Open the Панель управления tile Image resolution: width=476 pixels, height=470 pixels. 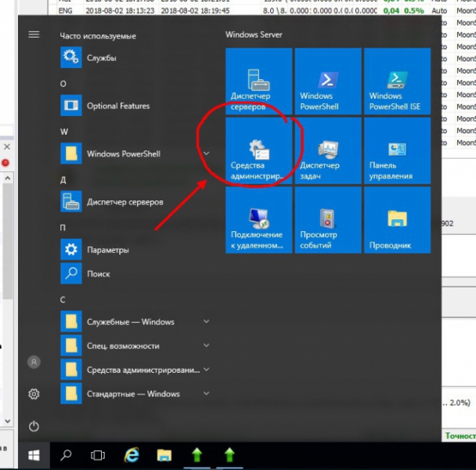pyautogui.click(x=396, y=151)
